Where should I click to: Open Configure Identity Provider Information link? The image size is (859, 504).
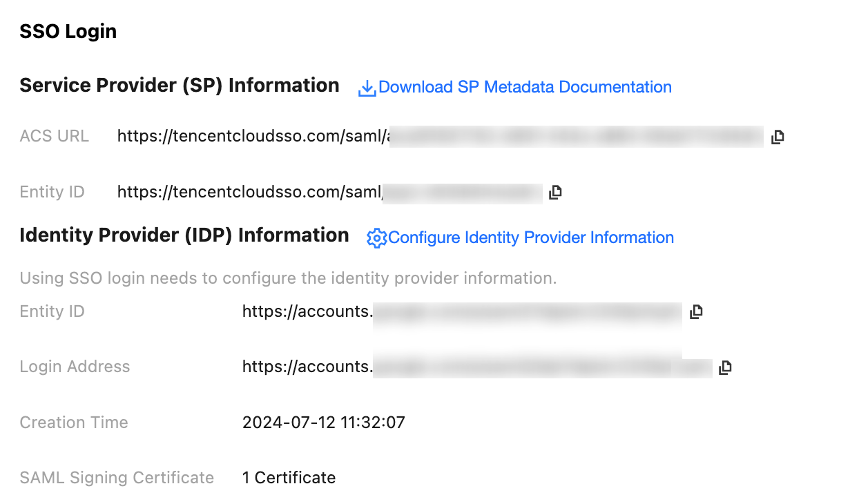click(530, 238)
